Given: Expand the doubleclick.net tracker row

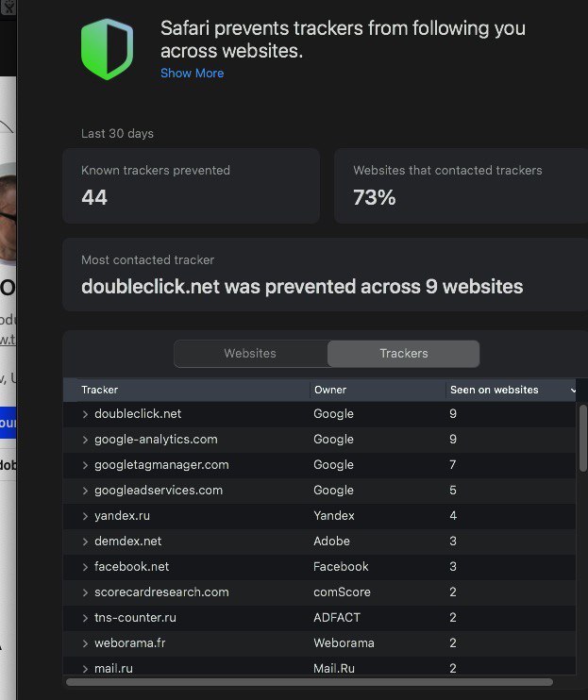Looking at the screenshot, I should coord(85,414).
